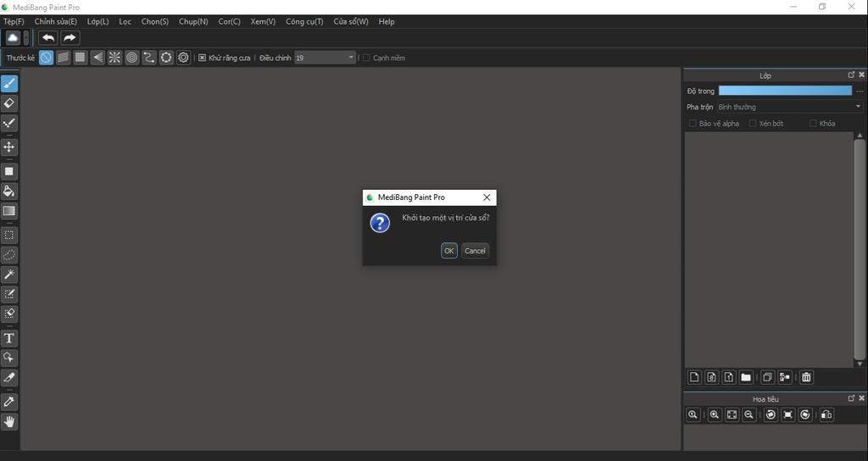
Task: Choose the rectangular Select tool
Action: pyautogui.click(x=8, y=236)
